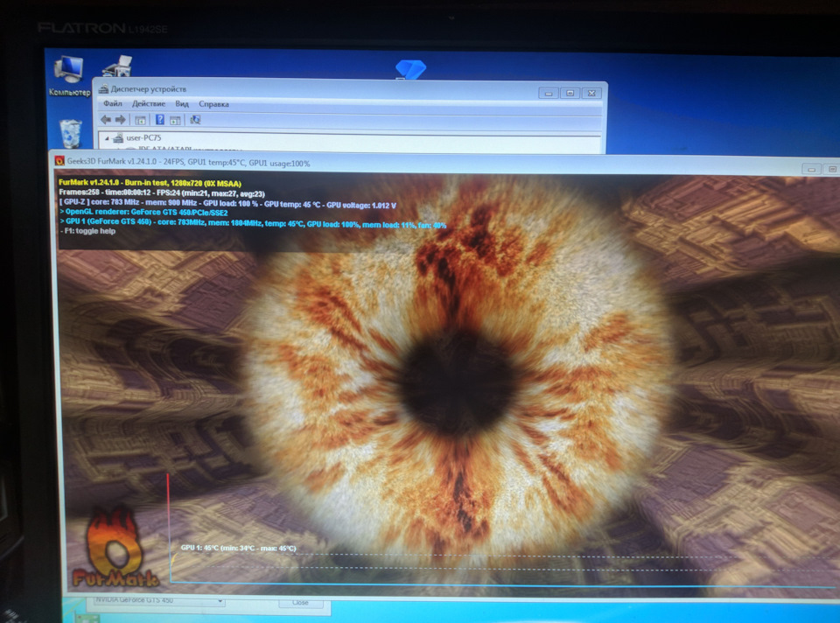Open the Компьютер desktop icon

(69, 77)
